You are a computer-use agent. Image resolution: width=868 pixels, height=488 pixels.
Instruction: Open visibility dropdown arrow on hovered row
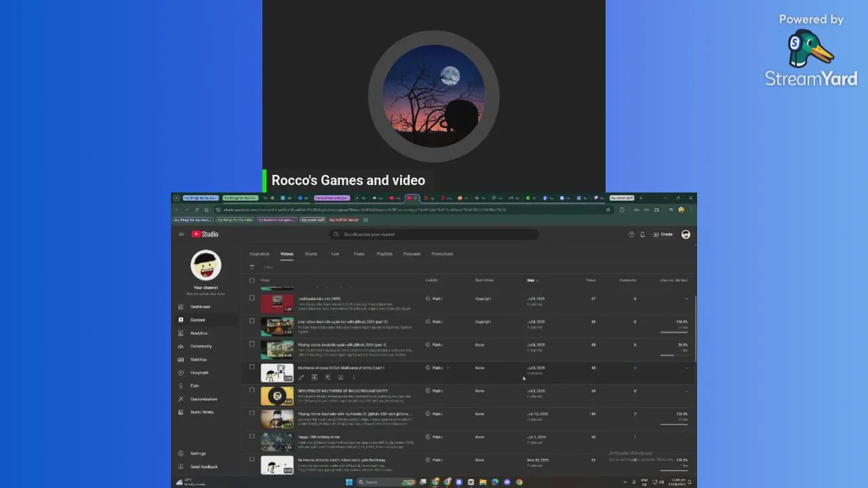(x=448, y=368)
